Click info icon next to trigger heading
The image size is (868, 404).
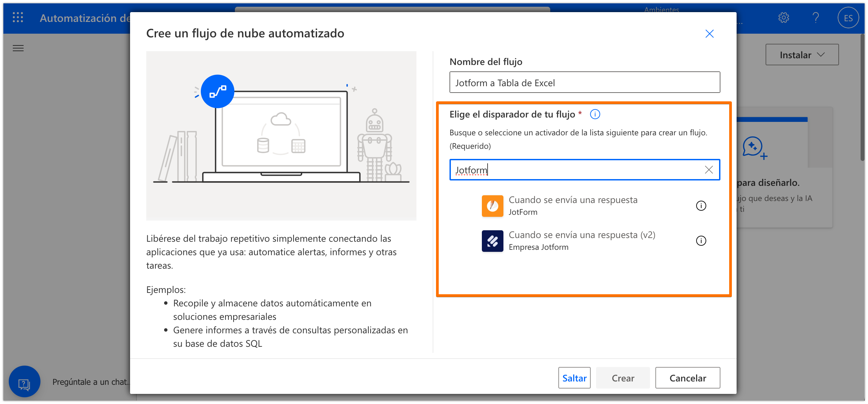[595, 114]
